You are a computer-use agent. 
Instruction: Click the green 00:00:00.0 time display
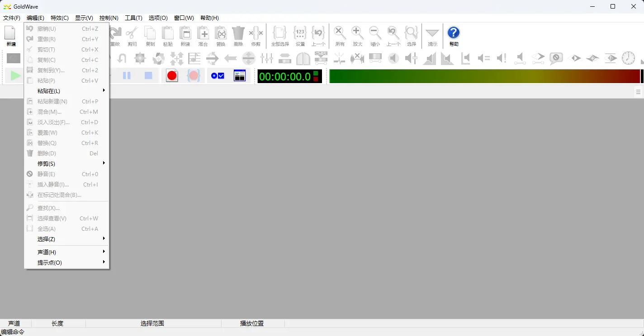pyautogui.click(x=290, y=76)
